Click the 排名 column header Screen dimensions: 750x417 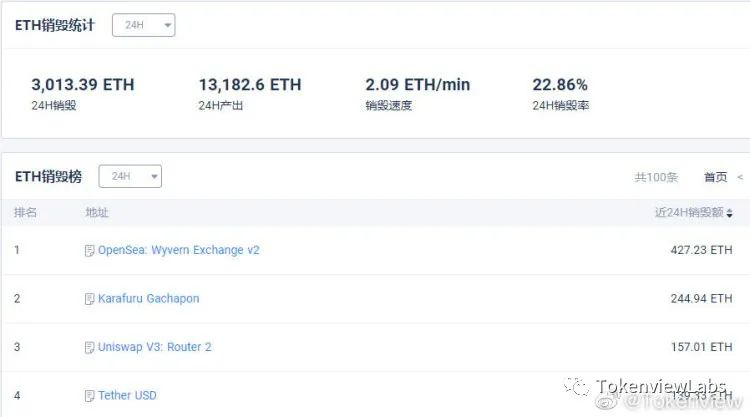(x=25, y=212)
